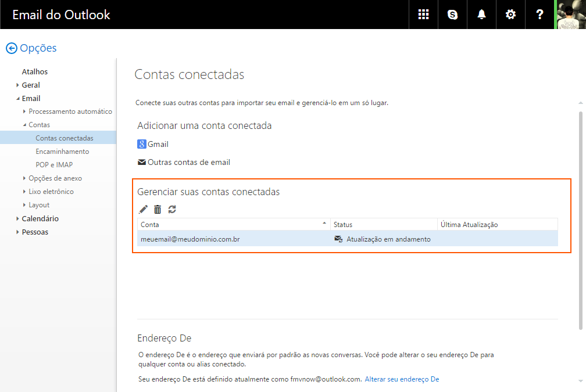
Task: Click Alterar seu endereço De link
Action: [402, 379]
